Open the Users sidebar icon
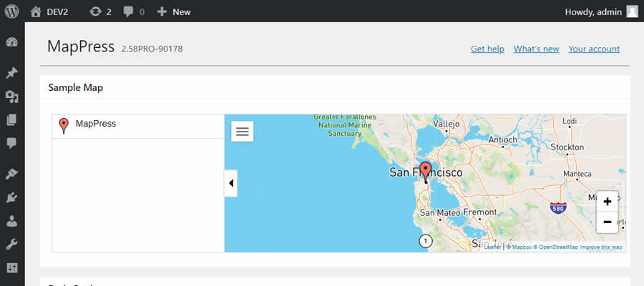This screenshot has width=644, height=286. [x=12, y=222]
